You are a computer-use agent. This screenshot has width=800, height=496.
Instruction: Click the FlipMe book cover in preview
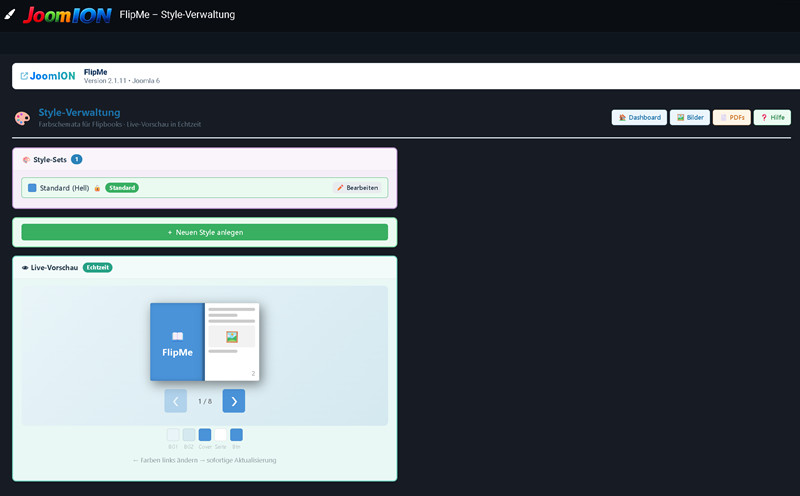[x=177, y=342]
